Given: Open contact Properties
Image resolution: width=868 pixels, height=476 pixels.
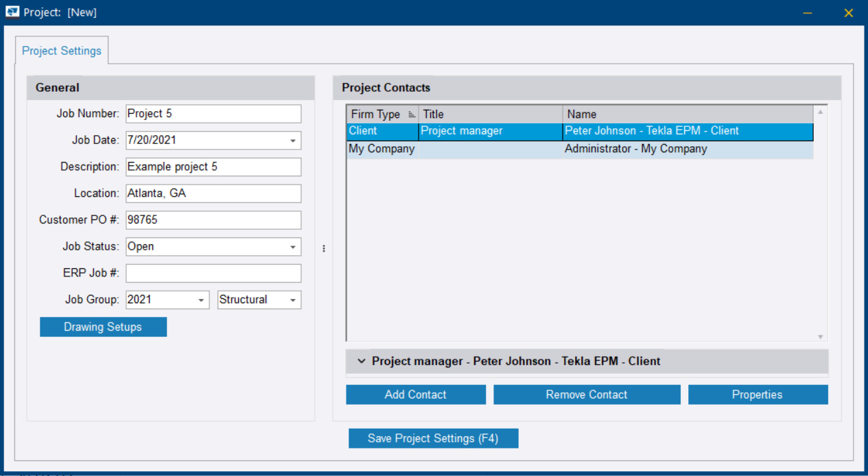Looking at the screenshot, I should pos(758,394).
